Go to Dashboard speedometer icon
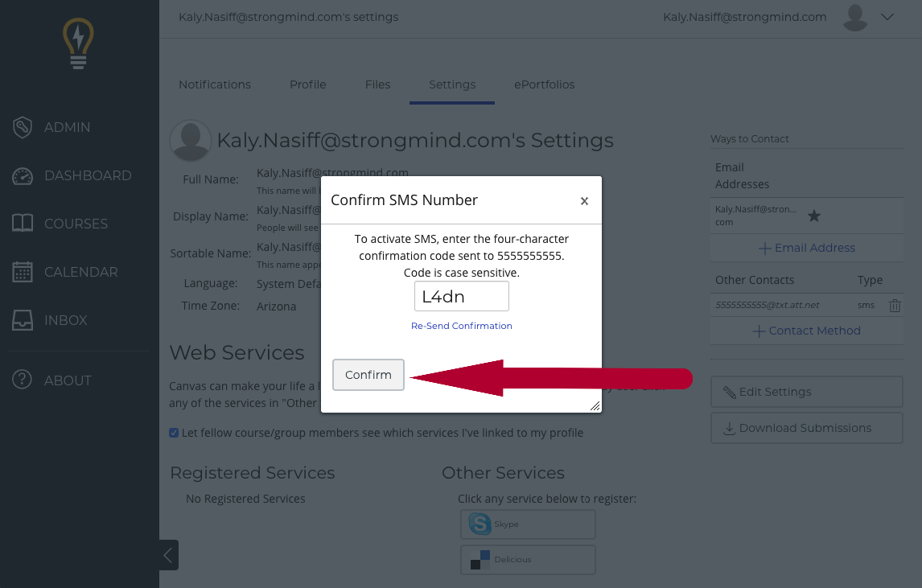Image resolution: width=922 pixels, height=588 pixels. 23,176
